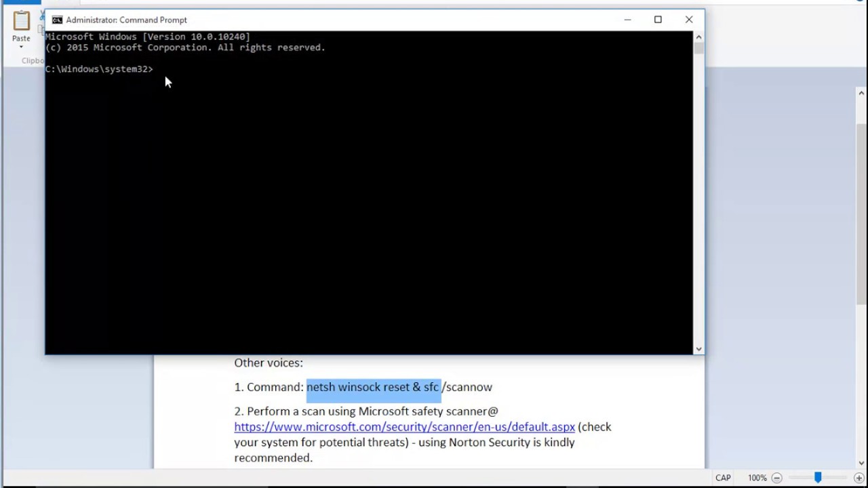Viewport: 868px width, 488px height.
Task: Click the Command Prompt scrollbar down arrow
Action: pyautogui.click(x=698, y=349)
